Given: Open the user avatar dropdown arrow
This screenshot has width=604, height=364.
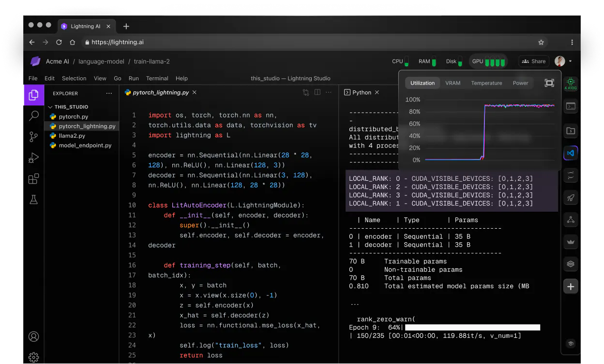Looking at the screenshot, I should click(571, 61).
